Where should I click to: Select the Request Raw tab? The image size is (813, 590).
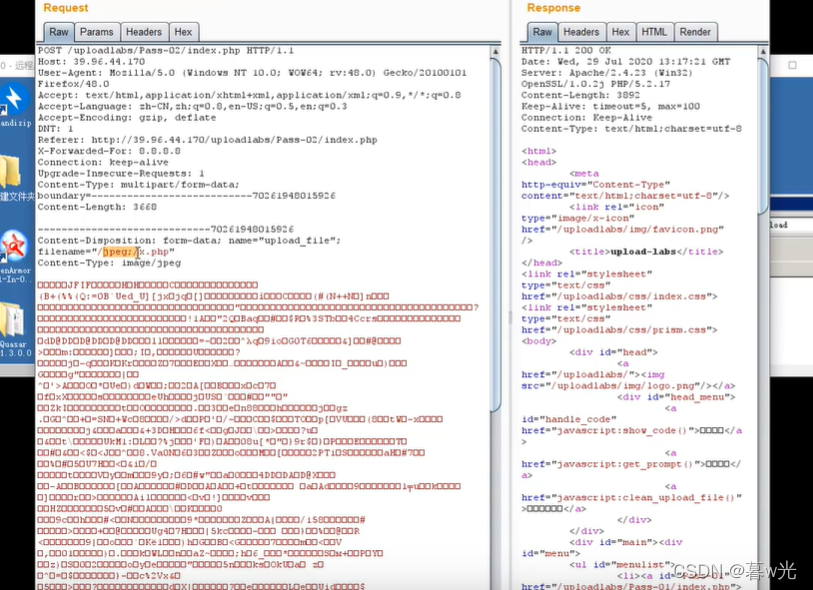(59, 32)
